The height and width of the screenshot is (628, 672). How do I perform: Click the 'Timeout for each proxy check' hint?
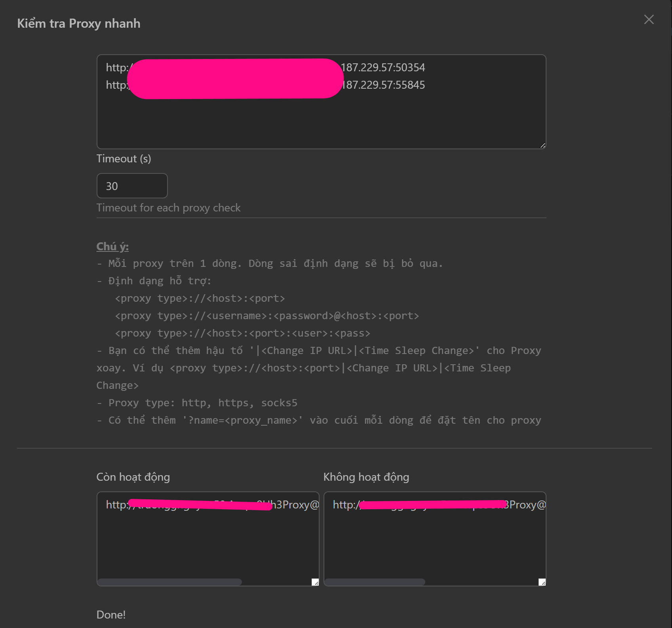click(168, 208)
